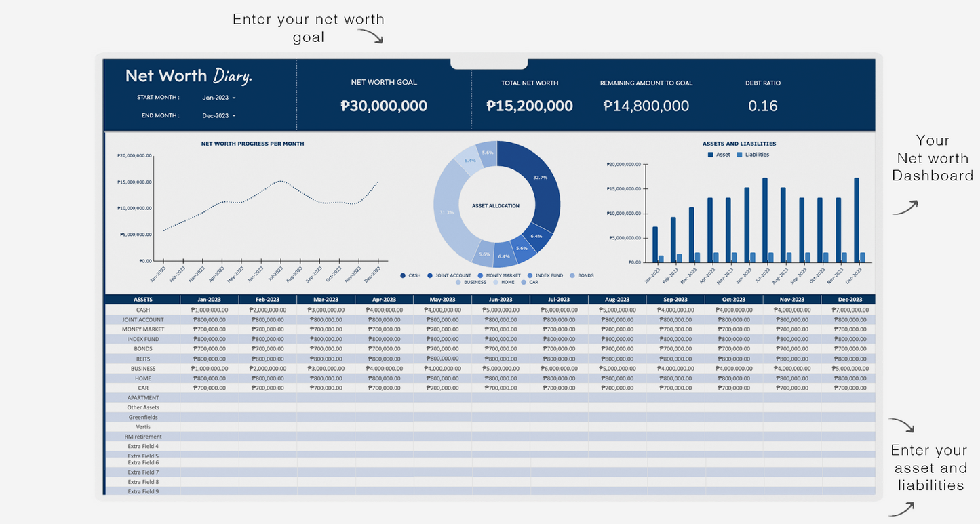Click the HOME legend color dot
The width and height of the screenshot is (980, 524).
[x=496, y=282]
